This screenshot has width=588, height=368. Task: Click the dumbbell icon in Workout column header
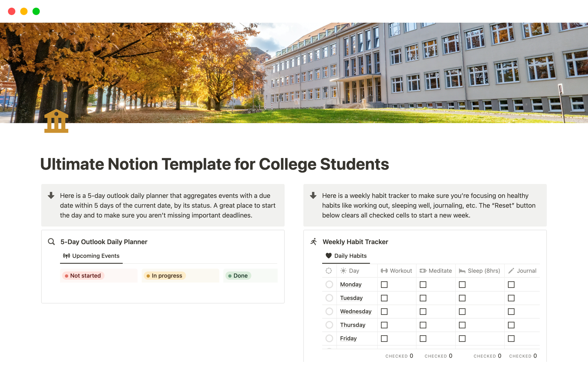click(384, 271)
